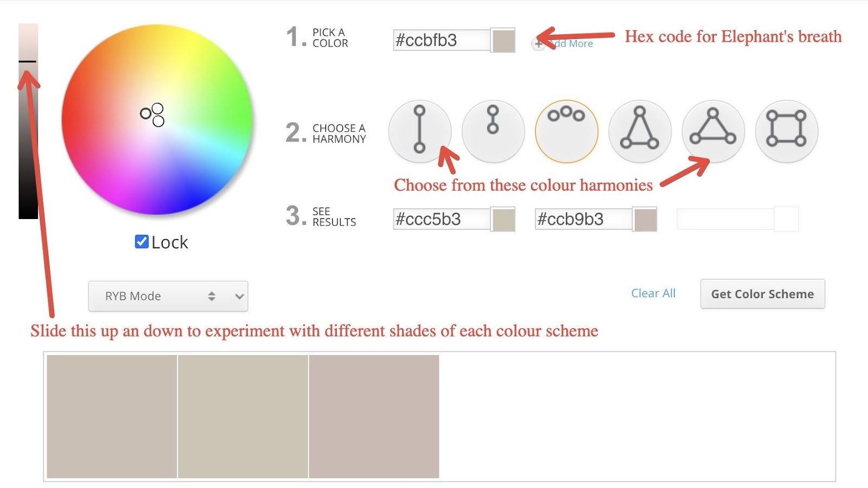
Task: Select the triadic harmony icon
Action: point(713,131)
